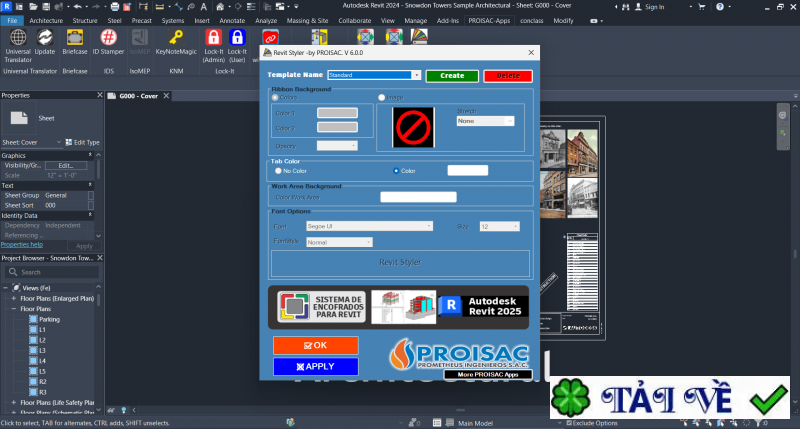Open the Stretch dropdown set to None
Viewport: 800px width, 429px height.
tap(485, 121)
